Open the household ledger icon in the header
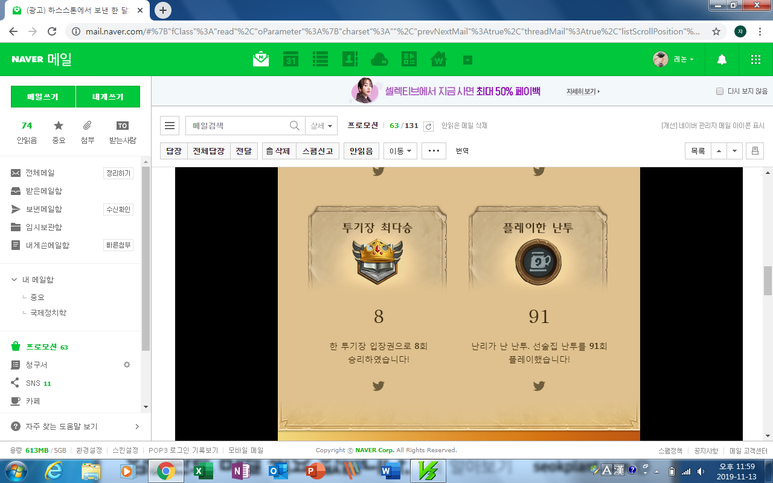This screenshot has width=773, height=483. pos(409,59)
